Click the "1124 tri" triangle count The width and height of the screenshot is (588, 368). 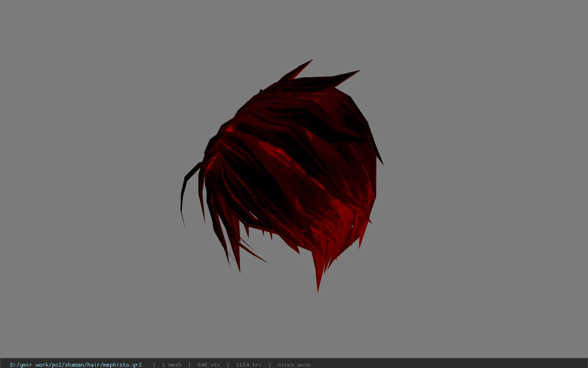click(249, 365)
